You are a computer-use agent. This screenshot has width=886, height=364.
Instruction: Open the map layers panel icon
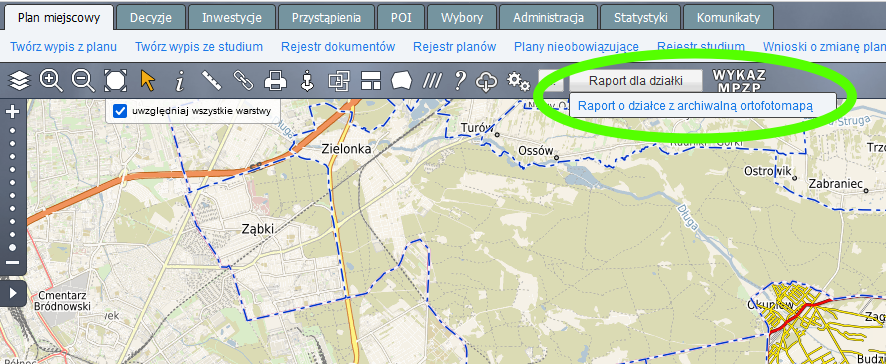[x=19, y=81]
